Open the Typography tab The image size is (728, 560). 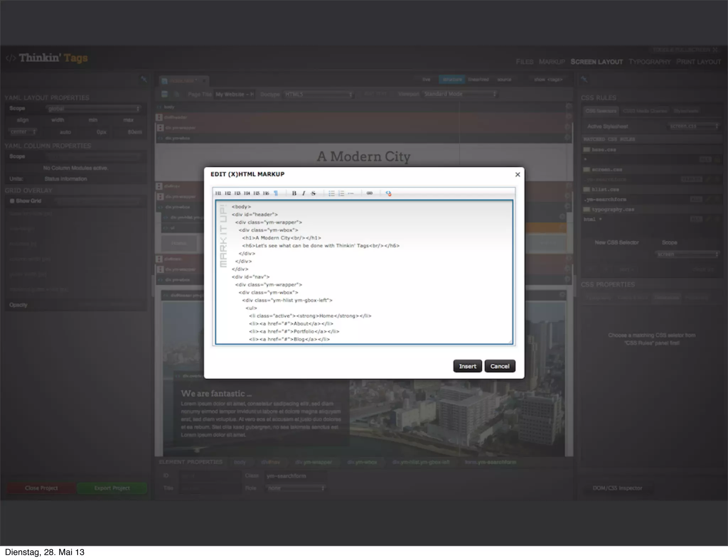(649, 62)
